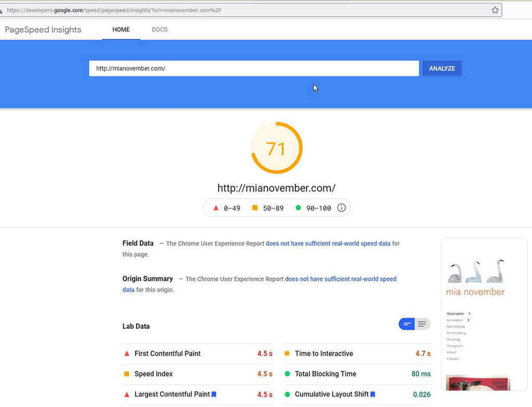Select the Cumulative Layout Shift metric label
This screenshot has height=407, width=532.
(332, 394)
